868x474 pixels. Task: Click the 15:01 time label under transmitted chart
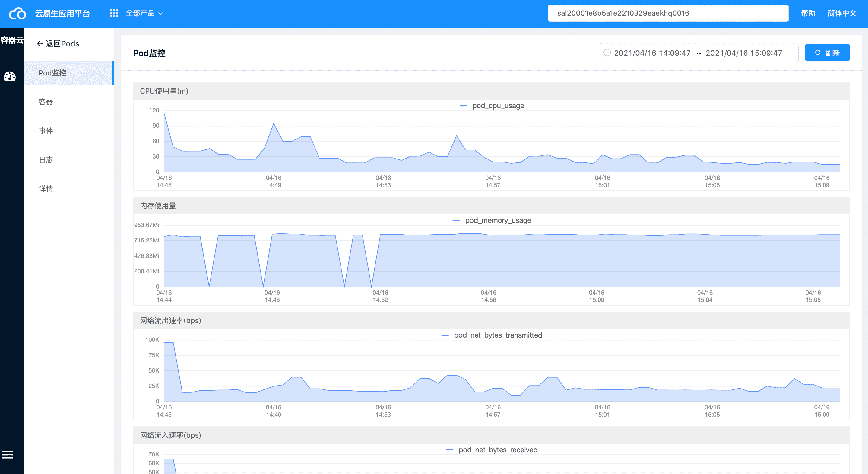603,415
